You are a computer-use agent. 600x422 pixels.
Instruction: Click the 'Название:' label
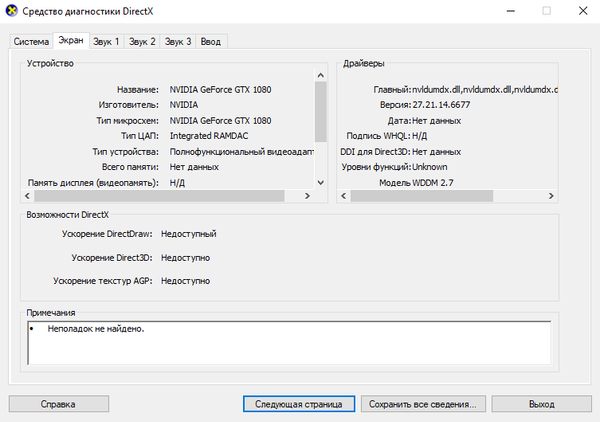click(x=138, y=90)
